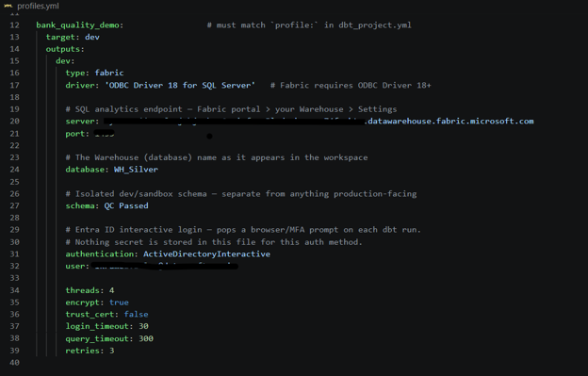This screenshot has width=588, height=376.
Task: Click the 'threads' key
Action: pyautogui.click(x=83, y=290)
